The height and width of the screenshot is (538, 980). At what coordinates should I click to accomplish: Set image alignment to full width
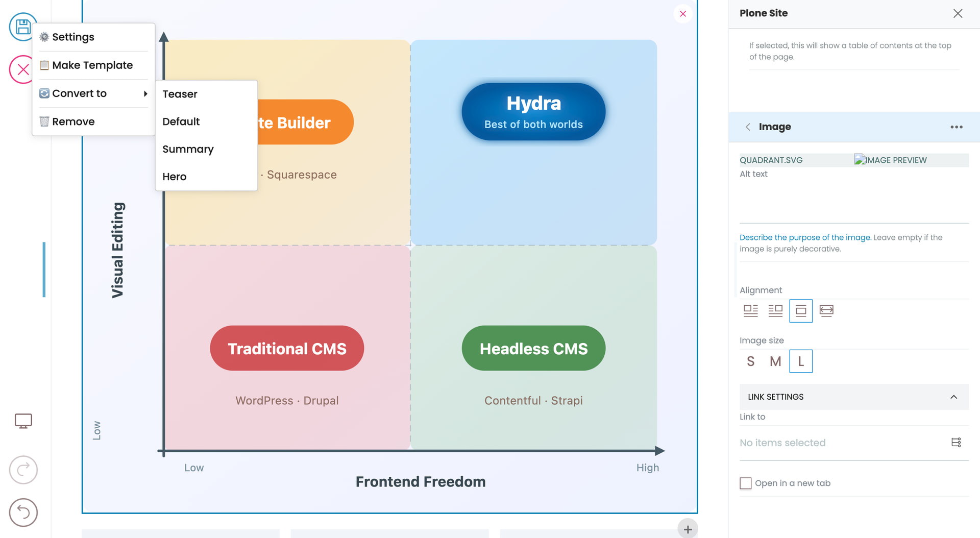(826, 310)
